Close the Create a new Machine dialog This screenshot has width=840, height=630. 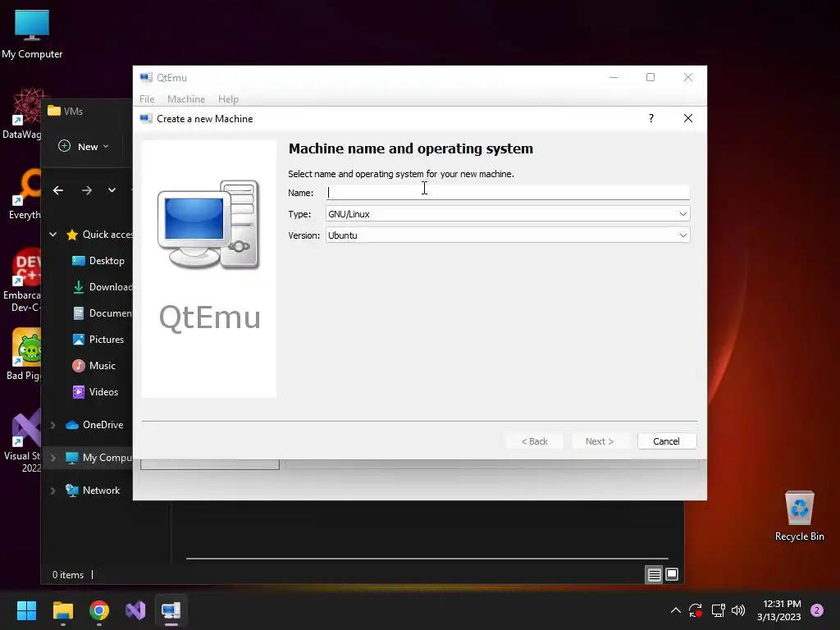pos(688,118)
